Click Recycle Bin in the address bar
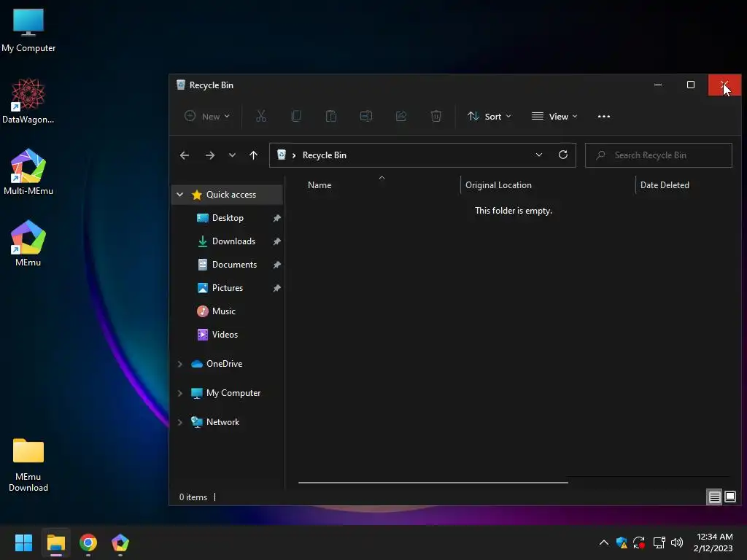The width and height of the screenshot is (747, 560). point(324,155)
